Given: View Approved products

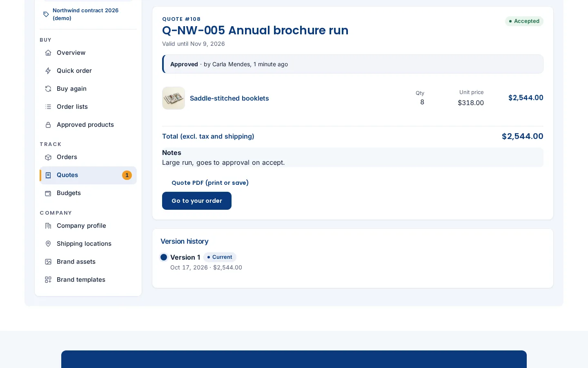Looking at the screenshot, I should point(88,125).
